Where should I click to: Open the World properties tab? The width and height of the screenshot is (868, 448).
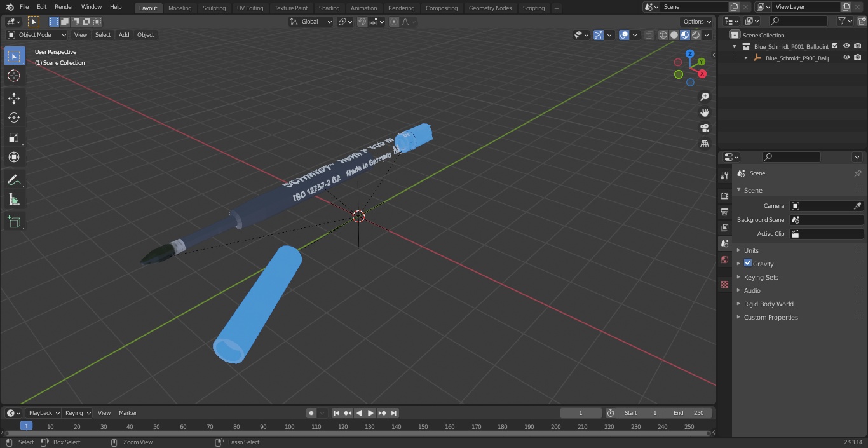724,259
